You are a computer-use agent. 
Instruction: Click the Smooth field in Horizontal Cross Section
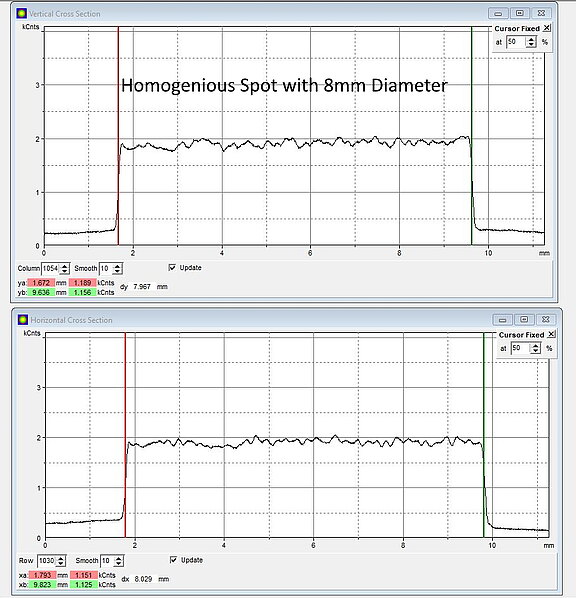[107, 561]
